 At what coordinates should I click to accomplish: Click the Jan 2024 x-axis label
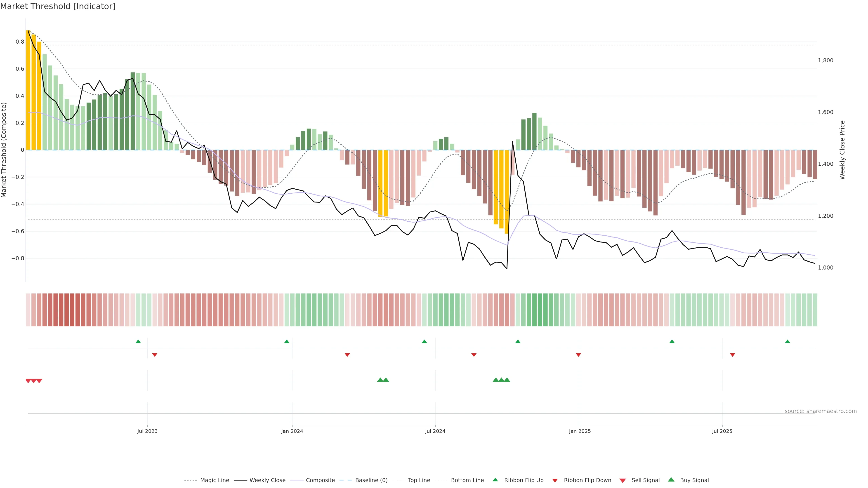(x=292, y=431)
